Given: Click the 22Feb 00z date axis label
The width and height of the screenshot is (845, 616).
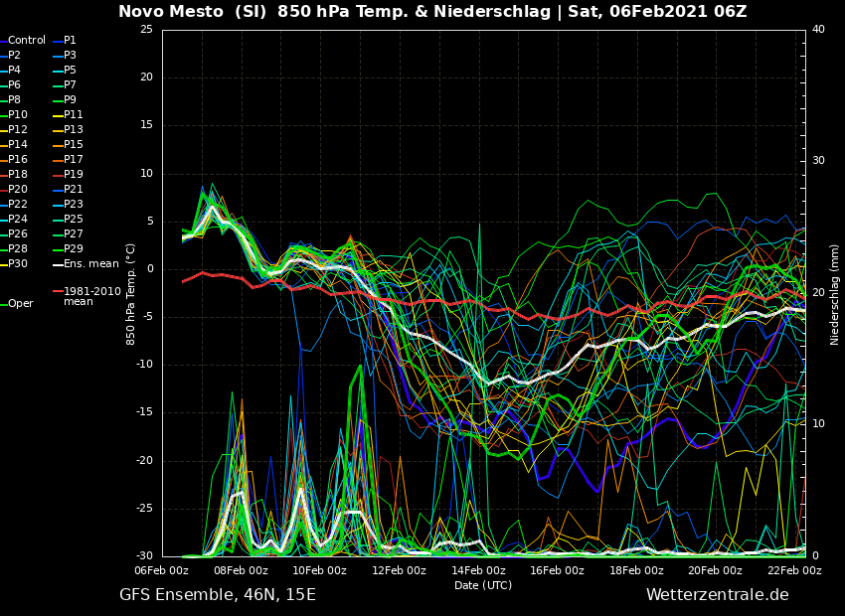Looking at the screenshot, I should [794, 571].
